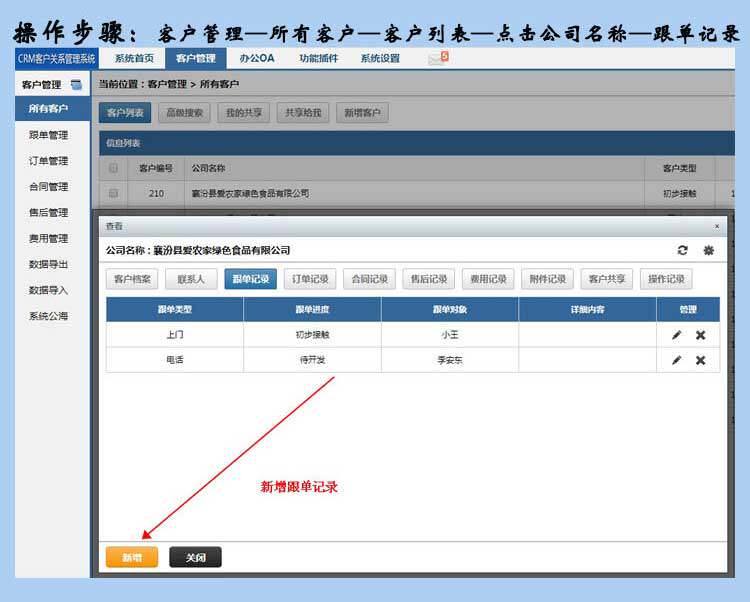Open 高级搜索 in the customer toolbar
Screen dimensions: 750x602
point(184,113)
